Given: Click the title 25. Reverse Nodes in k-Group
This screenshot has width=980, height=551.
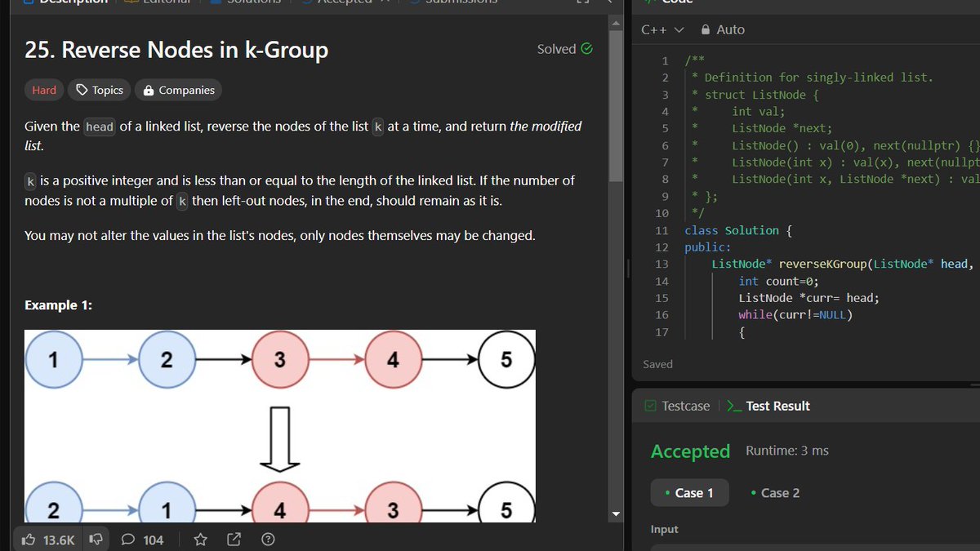Looking at the screenshot, I should [176, 50].
